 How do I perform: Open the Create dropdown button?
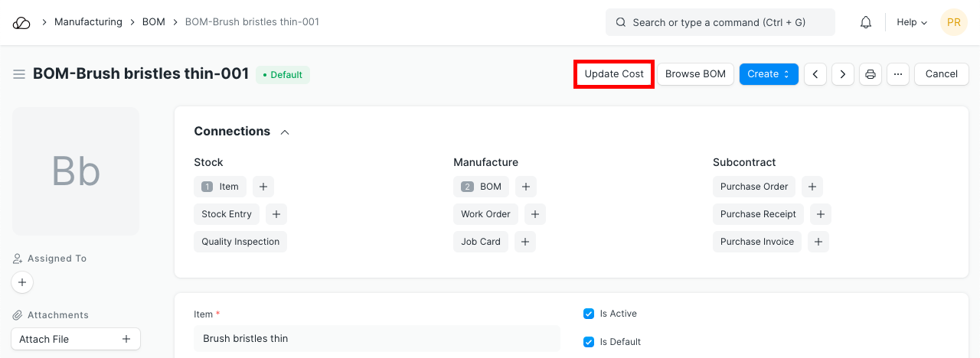[769, 74]
